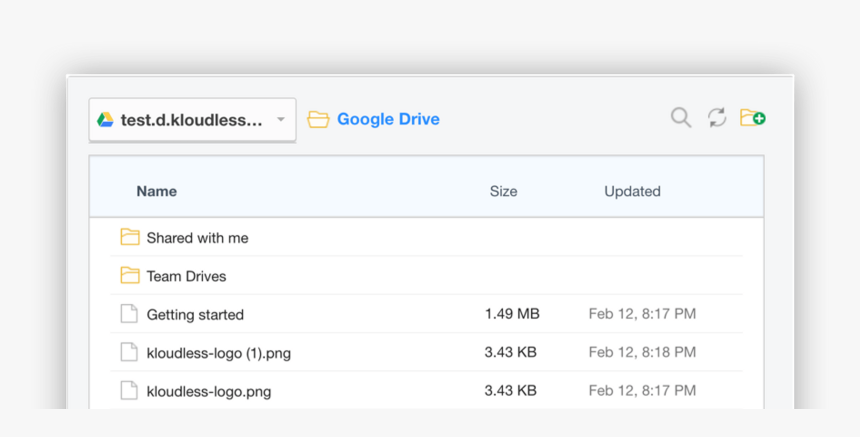The height and width of the screenshot is (437, 860).
Task: Sort by Size column header
Action: point(503,191)
